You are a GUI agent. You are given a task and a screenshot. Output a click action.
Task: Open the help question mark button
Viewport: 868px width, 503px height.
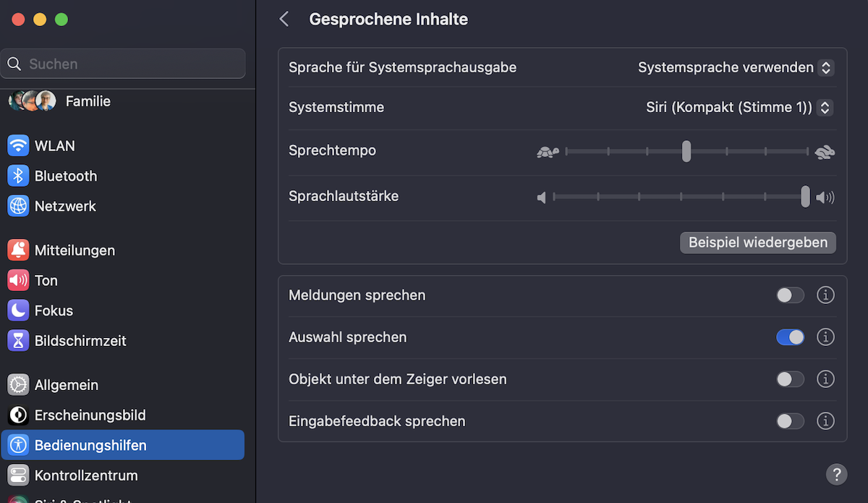point(836,475)
